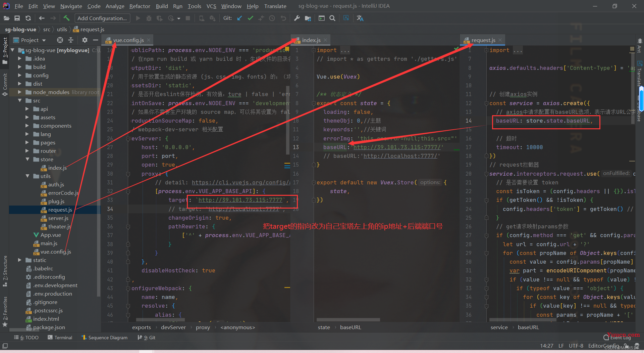Image resolution: width=644 pixels, height=353 pixels.
Task: Click the Git commit checkmark icon
Action: coord(250,18)
